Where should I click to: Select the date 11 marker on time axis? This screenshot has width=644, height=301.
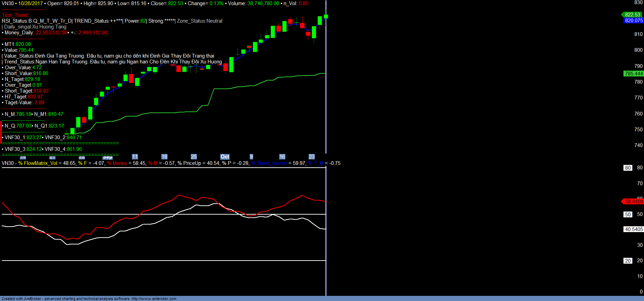(135, 157)
